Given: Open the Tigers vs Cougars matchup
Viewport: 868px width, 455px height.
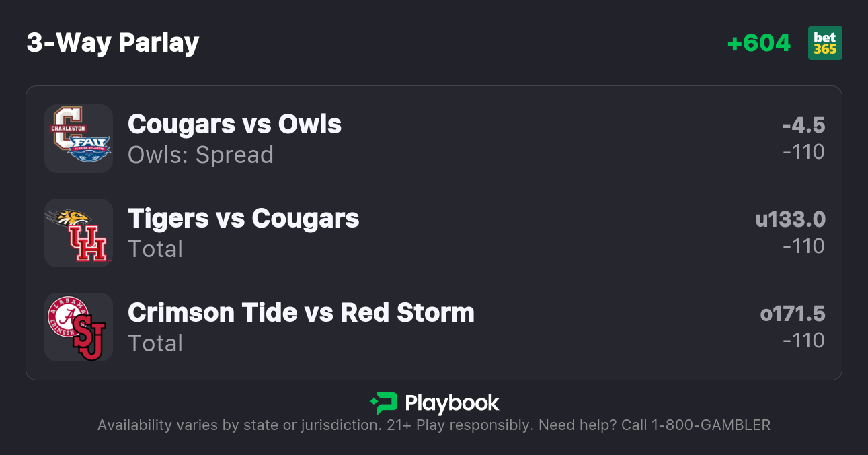Looking at the screenshot, I should 243,219.
